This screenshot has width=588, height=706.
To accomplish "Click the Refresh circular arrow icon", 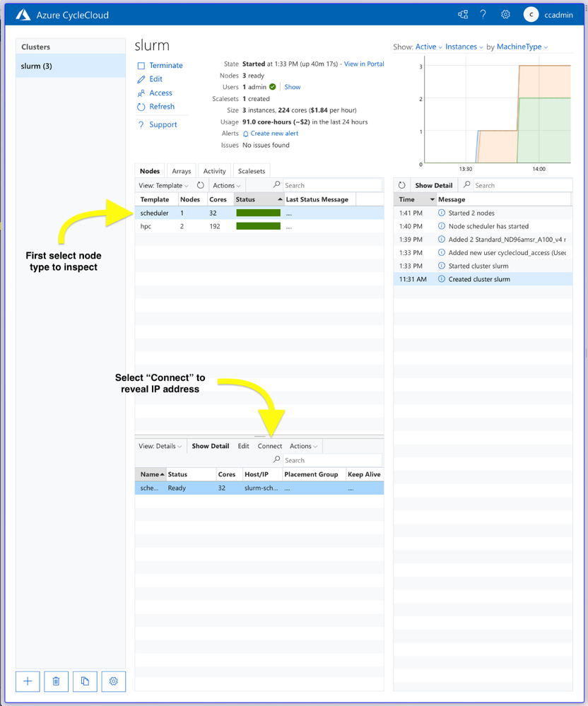I will point(141,107).
